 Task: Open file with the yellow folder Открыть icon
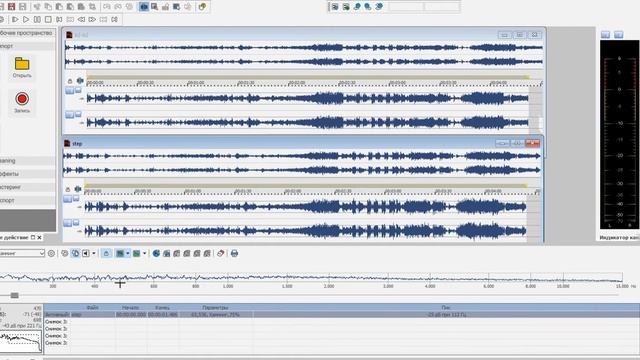[x=22, y=68]
